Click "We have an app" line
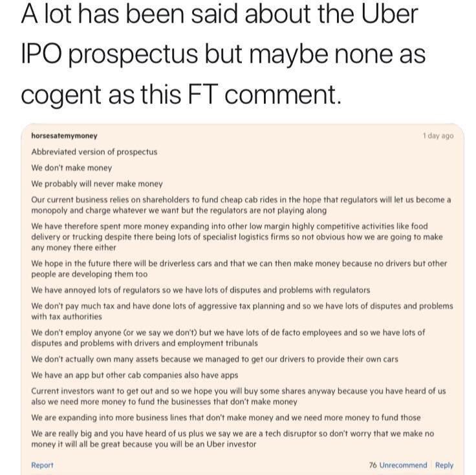476x475 pixels. coord(135,375)
